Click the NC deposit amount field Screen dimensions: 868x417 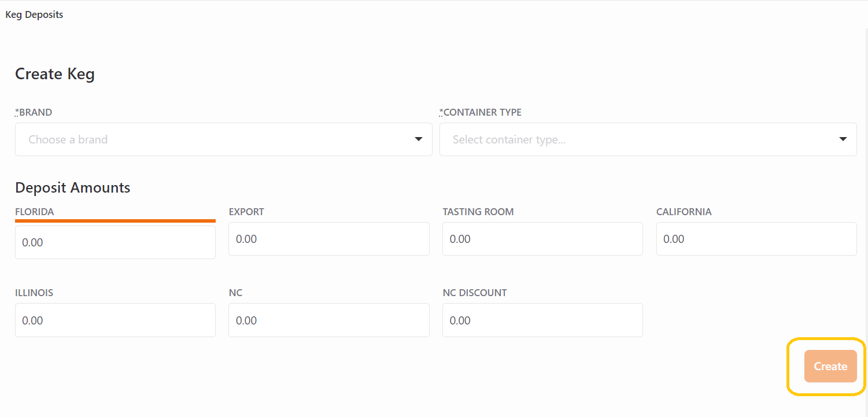click(328, 320)
